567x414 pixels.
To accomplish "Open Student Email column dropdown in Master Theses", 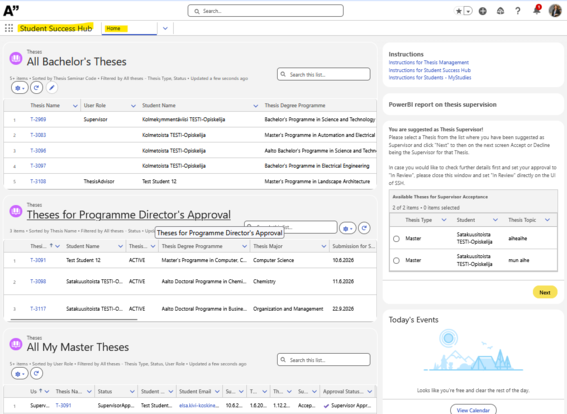I will (217, 392).
